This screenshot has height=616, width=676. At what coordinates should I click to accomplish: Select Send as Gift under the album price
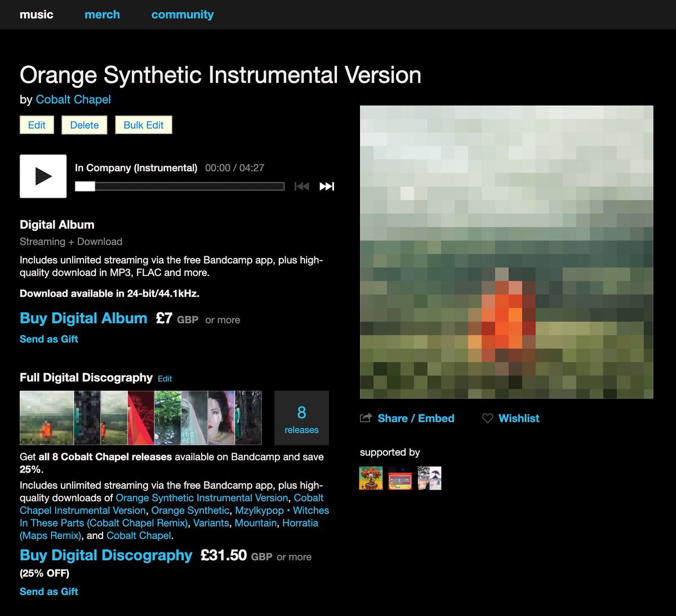[x=48, y=339]
